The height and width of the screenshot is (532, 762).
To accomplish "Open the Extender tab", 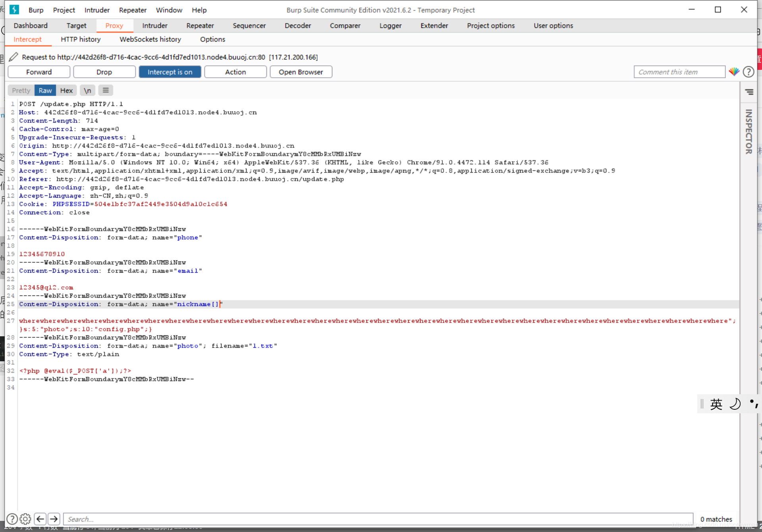I will (434, 25).
